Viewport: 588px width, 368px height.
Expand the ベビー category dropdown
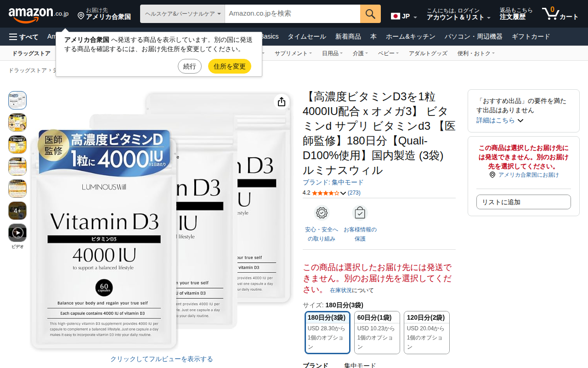pos(388,53)
